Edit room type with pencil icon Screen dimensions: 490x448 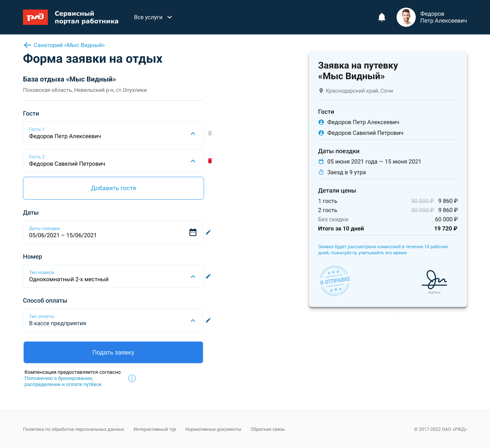click(x=208, y=276)
